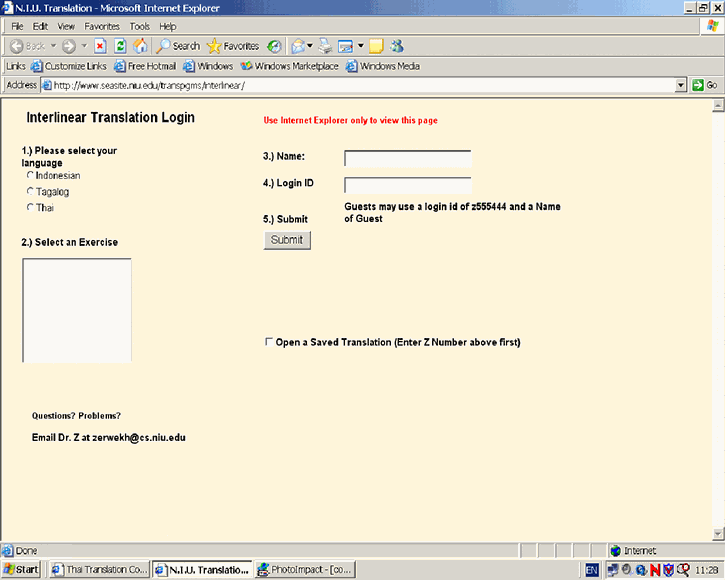Screen dimensions: 725x580
Task: Open the Edit menu
Action: [x=40, y=26]
